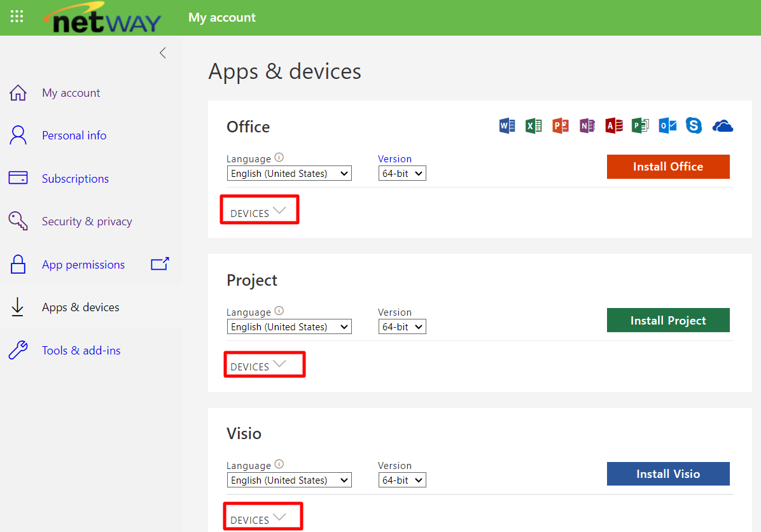Image resolution: width=761 pixels, height=532 pixels.
Task: Open Office Language dropdown
Action: coord(290,173)
